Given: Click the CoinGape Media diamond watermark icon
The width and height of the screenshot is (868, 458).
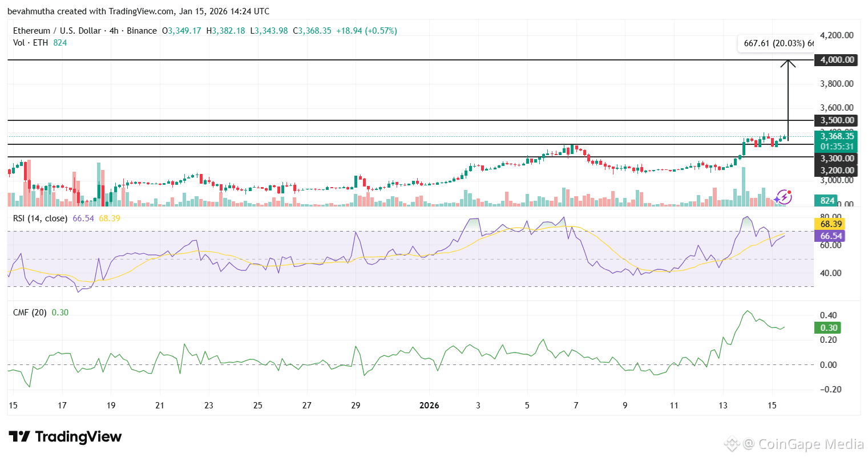Looking at the screenshot, I should (732, 443).
